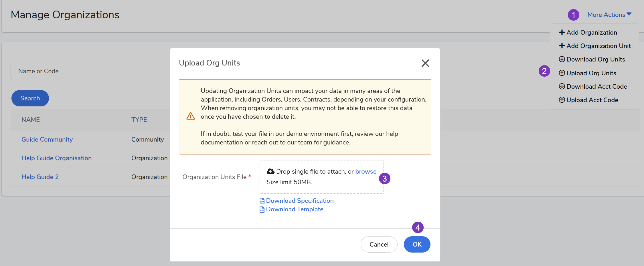The height and width of the screenshot is (266, 644).
Task: Click the download icon for Acct Code
Action: [x=562, y=86]
